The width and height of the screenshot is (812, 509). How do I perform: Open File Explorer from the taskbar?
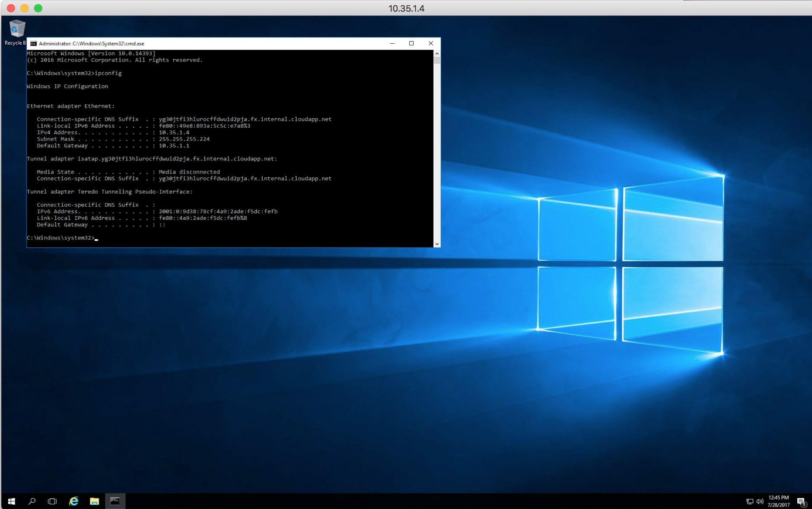(94, 501)
